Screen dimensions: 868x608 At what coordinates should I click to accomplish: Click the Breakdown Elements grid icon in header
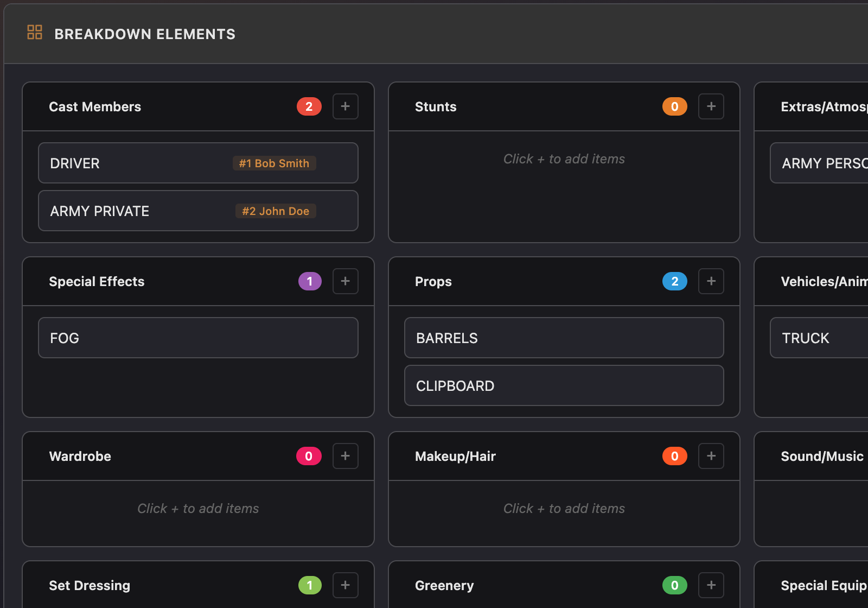pyautogui.click(x=35, y=33)
